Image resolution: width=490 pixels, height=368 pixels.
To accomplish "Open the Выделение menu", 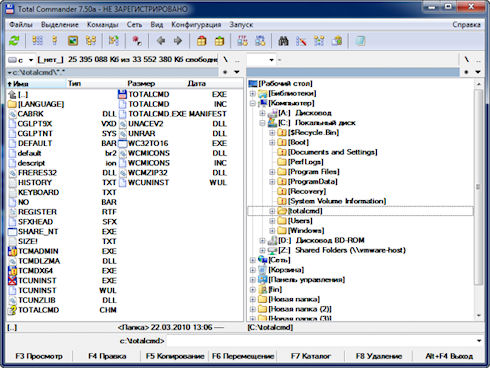I will pos(60,25).
